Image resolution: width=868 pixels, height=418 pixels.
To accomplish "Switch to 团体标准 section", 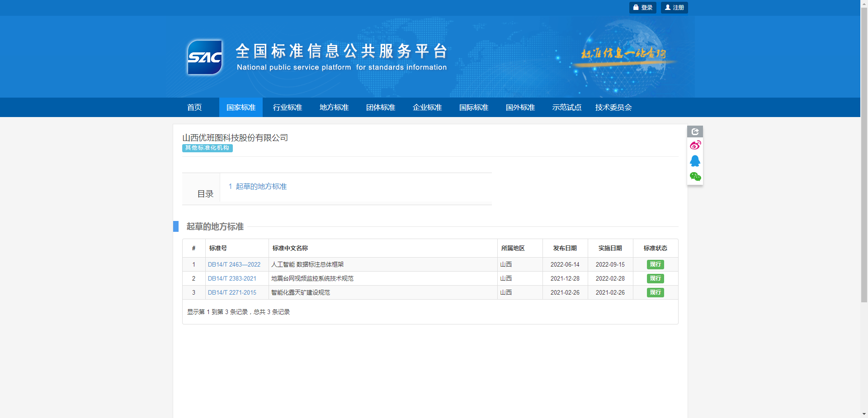I will (x=381, y=108).
